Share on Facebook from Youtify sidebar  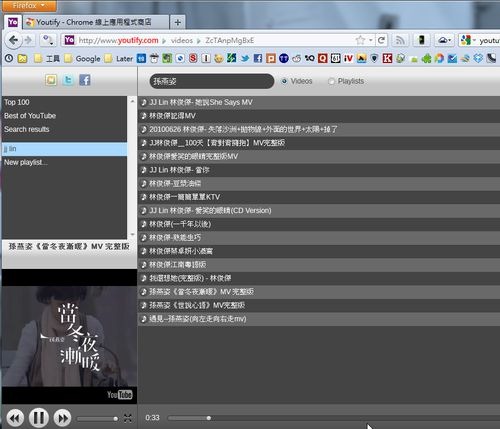pyautogui.click(x=85, y=80)
